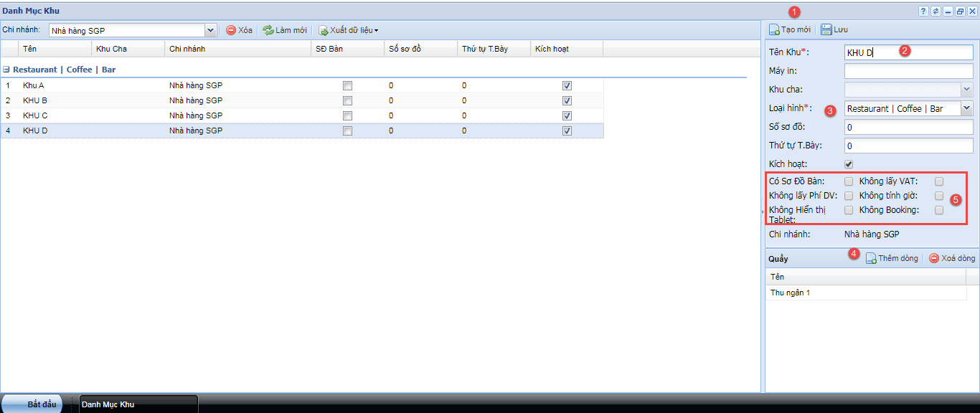The image size is (980, 413).
Task: Enable the Không Booking checkbox
Action: pos(939,210)
